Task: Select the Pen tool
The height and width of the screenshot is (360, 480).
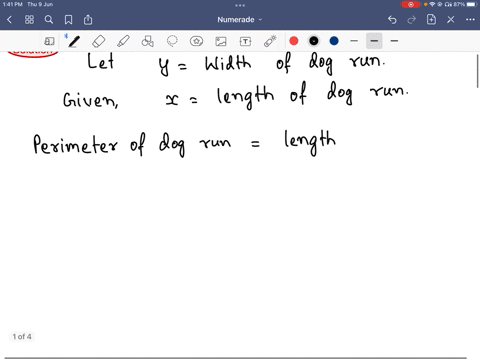Action: pos(74,41)
